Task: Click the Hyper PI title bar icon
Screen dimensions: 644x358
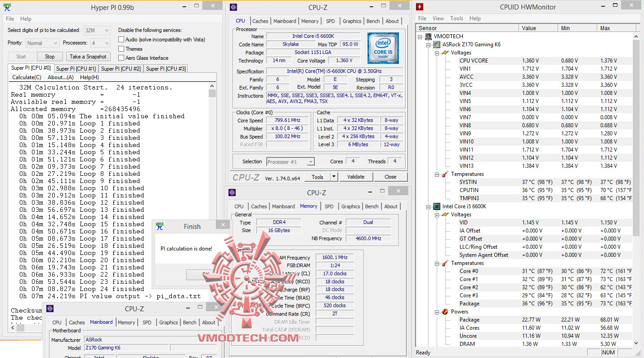Action: tap(7, 7)
